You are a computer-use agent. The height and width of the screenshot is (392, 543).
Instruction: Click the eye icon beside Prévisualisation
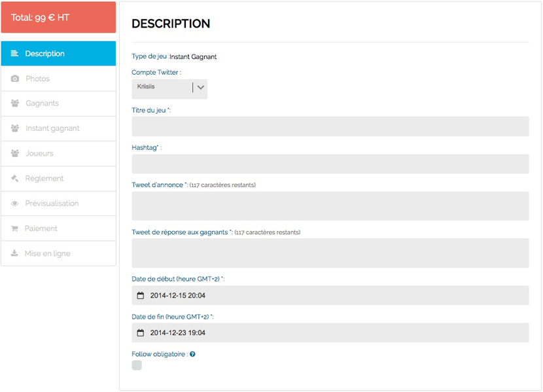(x=14, y=204)
